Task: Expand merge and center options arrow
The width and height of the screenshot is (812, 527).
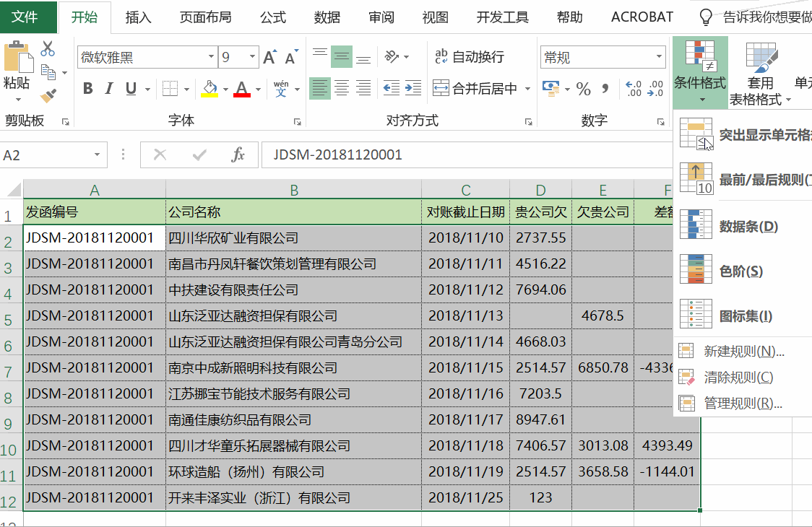Action: [527, 89]
